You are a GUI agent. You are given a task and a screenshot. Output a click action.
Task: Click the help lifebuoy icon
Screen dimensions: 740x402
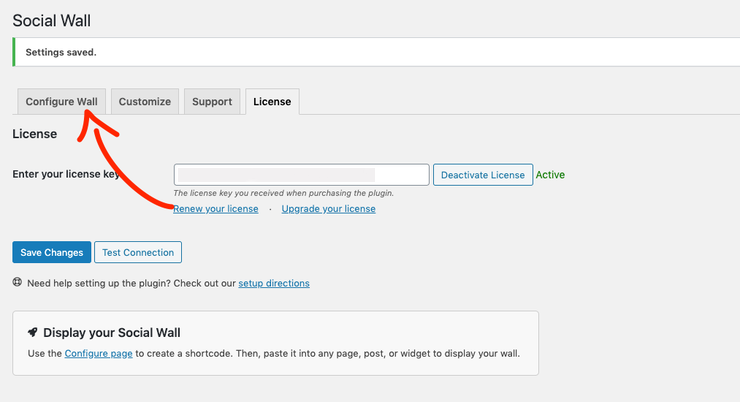17,282
